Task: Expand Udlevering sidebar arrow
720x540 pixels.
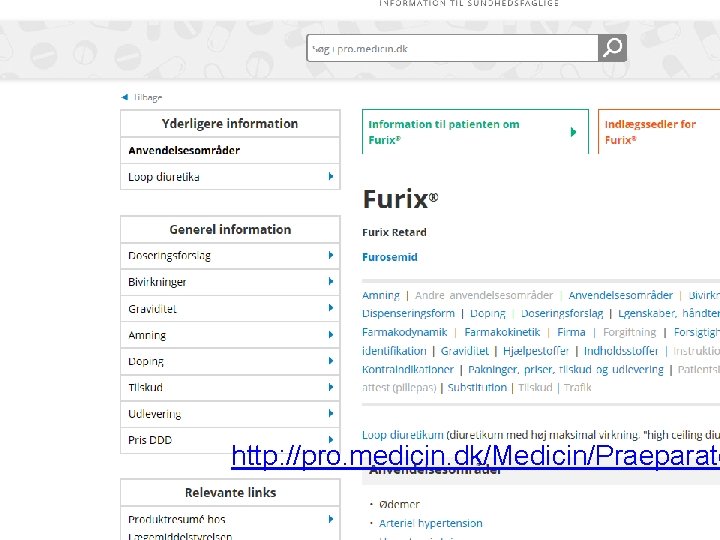Action: click(x=331, y=414)
